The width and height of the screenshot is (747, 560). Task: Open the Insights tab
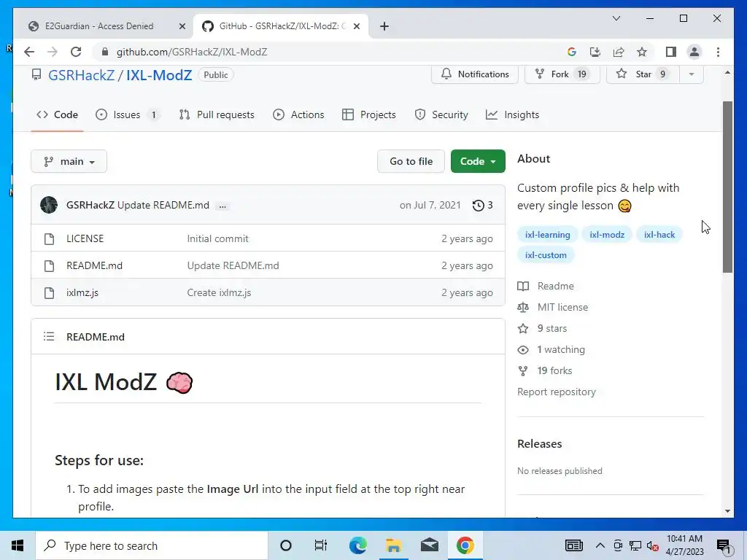513,114
